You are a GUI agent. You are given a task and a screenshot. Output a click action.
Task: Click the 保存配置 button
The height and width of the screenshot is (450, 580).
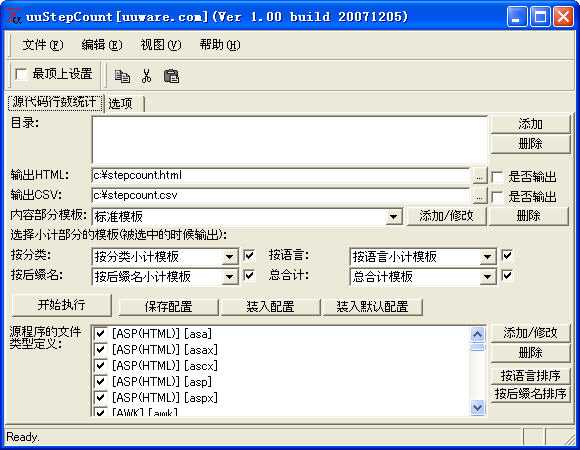168,307
